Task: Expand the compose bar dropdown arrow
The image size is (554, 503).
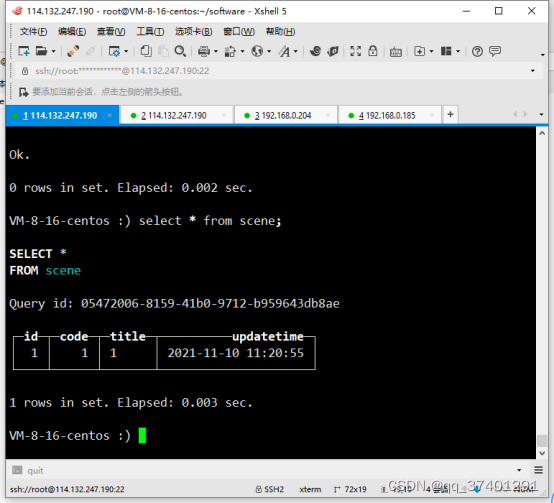Action: coord(519,470)
